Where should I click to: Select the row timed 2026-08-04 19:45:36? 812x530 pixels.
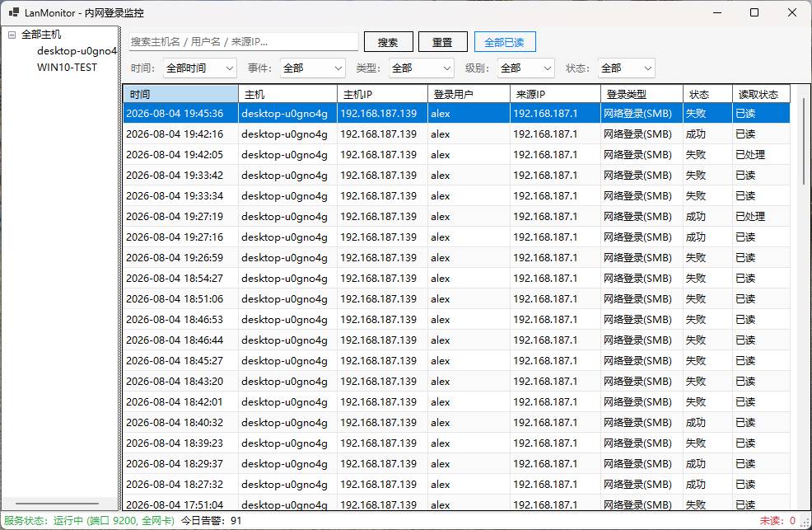[x=457, y=114]
